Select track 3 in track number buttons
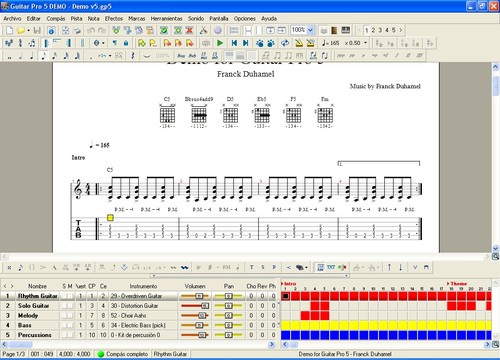This screenshot has width=500, height=360. (380, 30)
